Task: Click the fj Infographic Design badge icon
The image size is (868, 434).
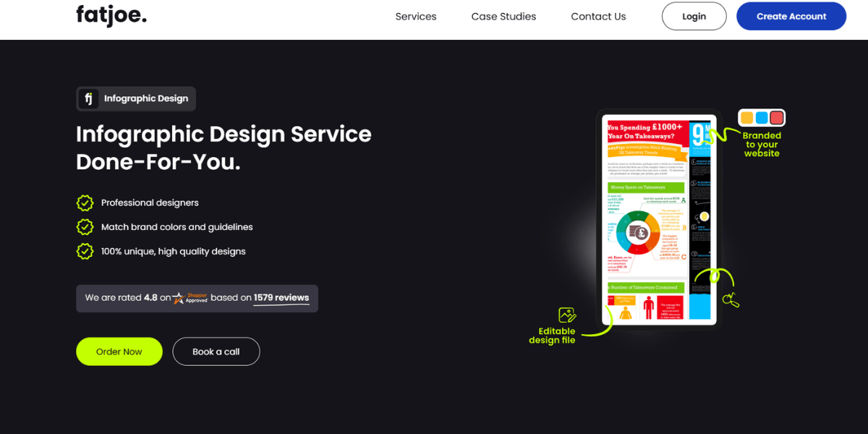Action: point(88,98)
